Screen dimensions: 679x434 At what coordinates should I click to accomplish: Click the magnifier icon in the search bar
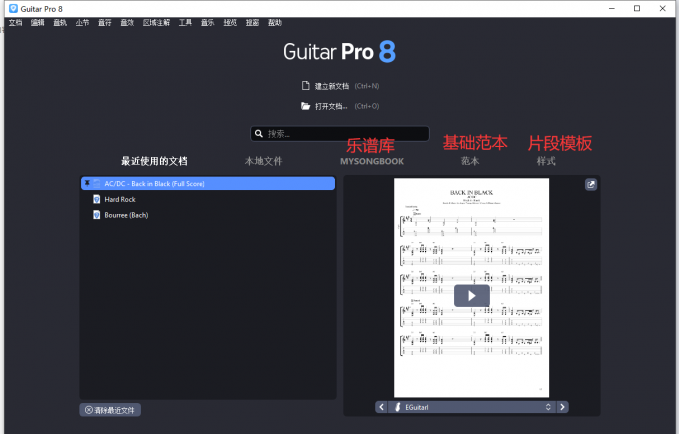[259, 133]
